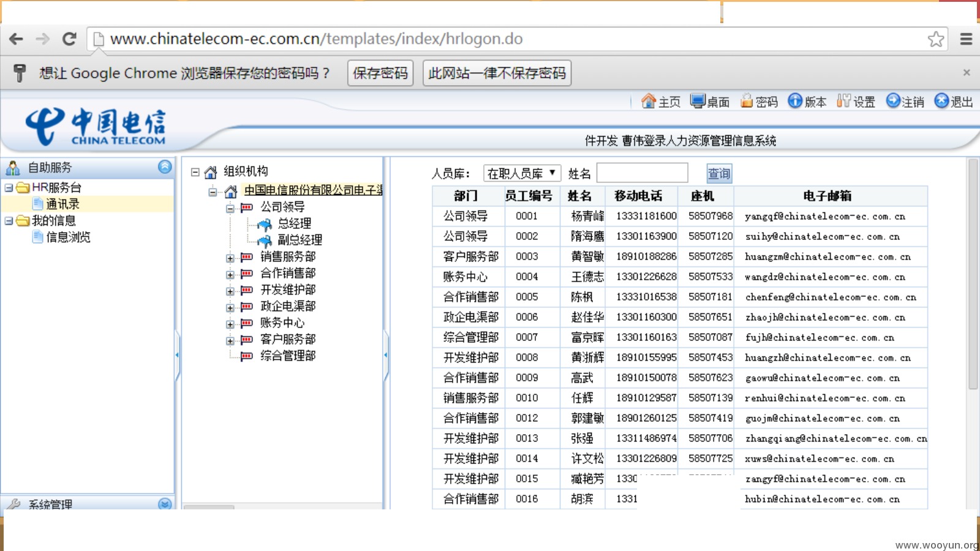980x551 pixels.
Task: Click the 总经理 person icon
Action: [265, 224]
